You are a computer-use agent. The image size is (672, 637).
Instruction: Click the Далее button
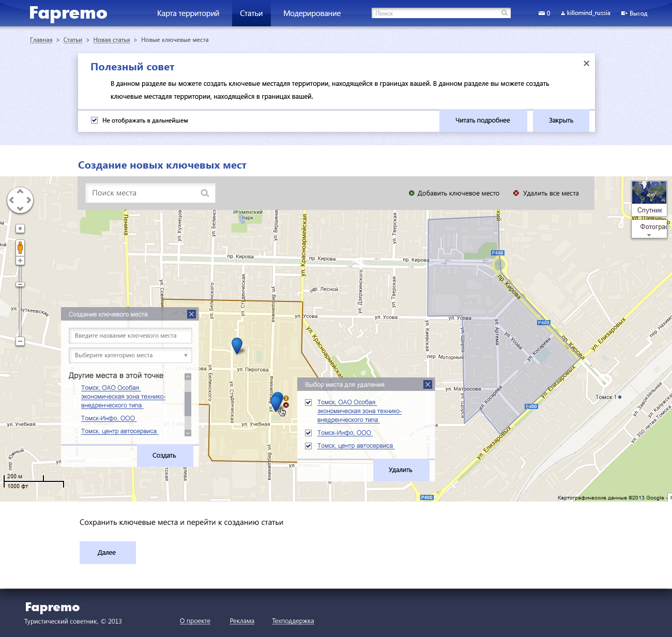point(108,553)
